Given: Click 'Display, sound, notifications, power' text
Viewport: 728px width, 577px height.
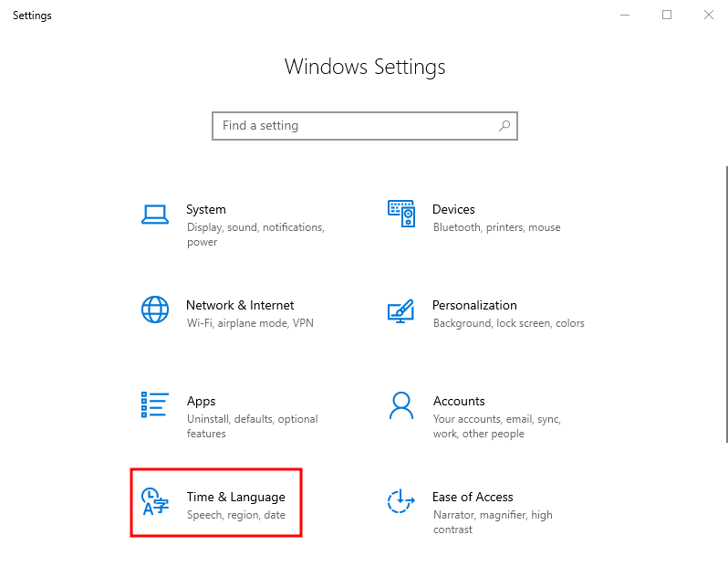Looking at the screenshot, I should click(255, 235).
